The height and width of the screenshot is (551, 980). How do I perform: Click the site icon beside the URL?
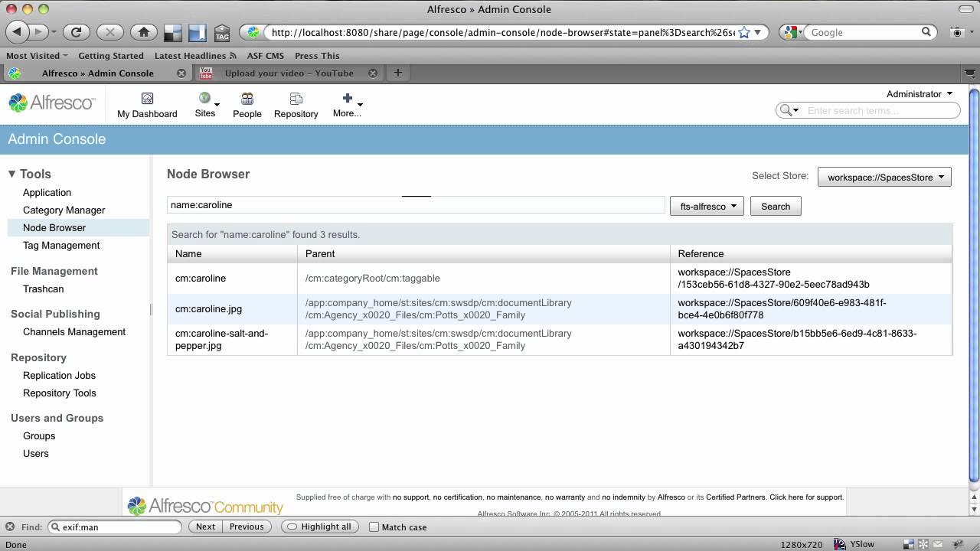pos(253,32)
